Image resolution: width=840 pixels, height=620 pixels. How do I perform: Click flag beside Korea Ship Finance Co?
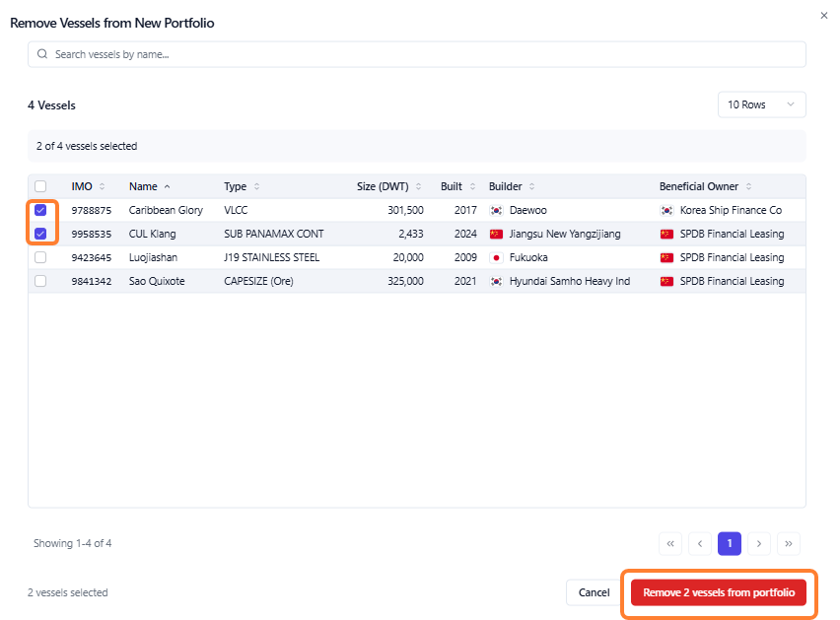(x=666, y=210)
